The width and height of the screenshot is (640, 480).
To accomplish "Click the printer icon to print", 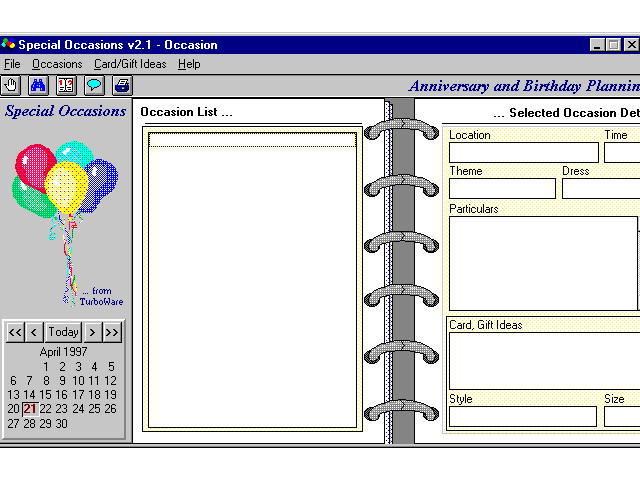I will pyautogui.click(x=121, y=85).
